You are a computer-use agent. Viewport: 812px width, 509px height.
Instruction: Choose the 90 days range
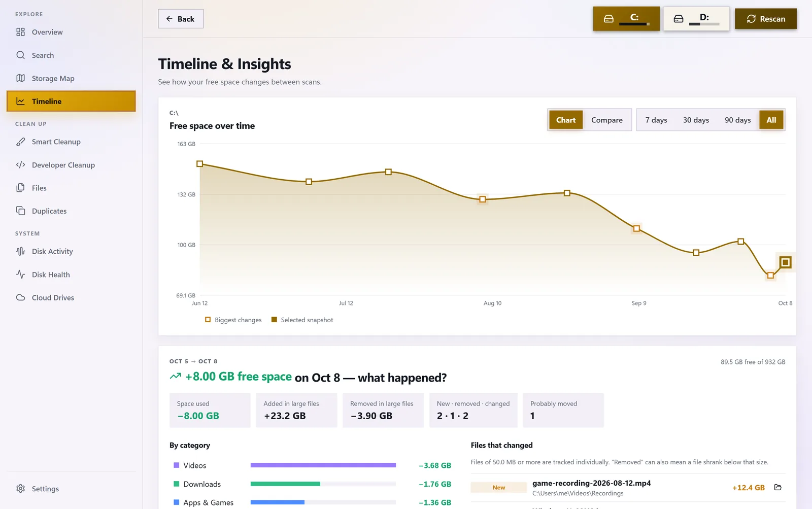tap(737, 120)
